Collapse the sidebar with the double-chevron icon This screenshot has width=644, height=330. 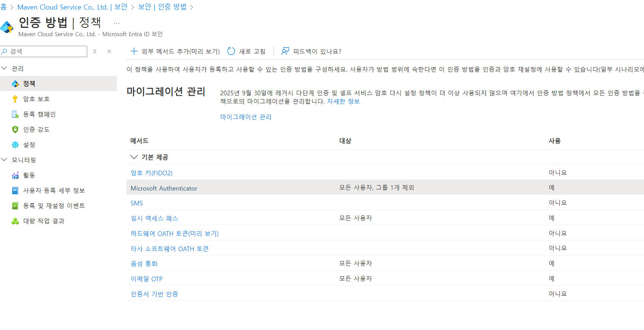(109, 51)
